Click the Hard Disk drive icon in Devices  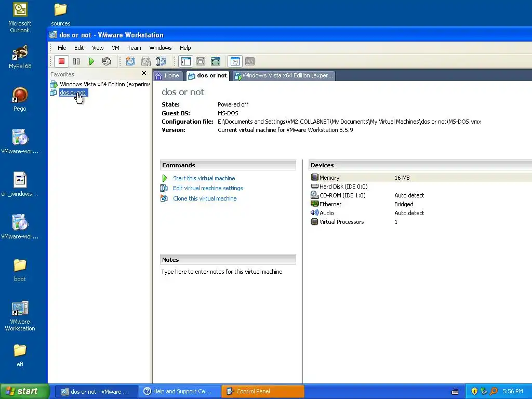tap(314, 186)
